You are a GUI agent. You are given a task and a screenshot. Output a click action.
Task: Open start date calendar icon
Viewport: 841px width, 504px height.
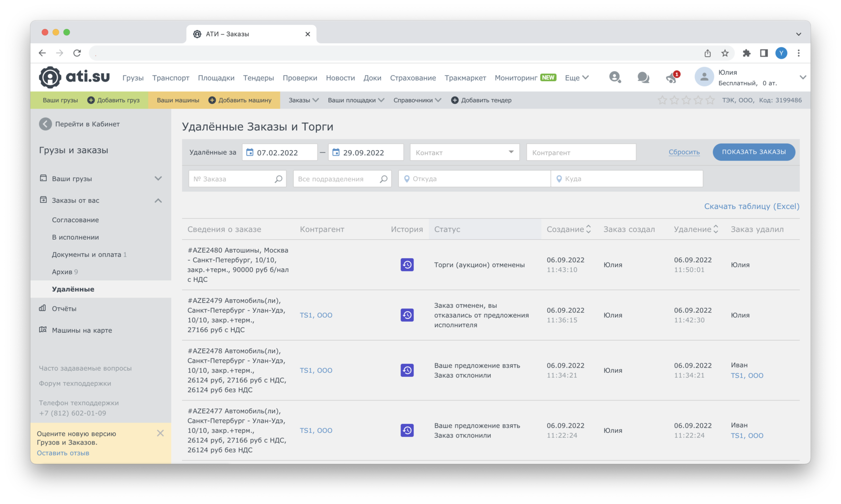pyautogui.click(x=250, y=152)
